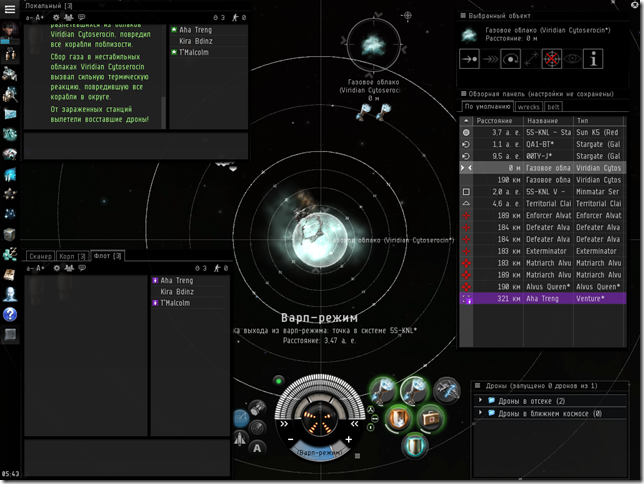
Task: Click overview sort arrow column header
Action: point(466,121)
